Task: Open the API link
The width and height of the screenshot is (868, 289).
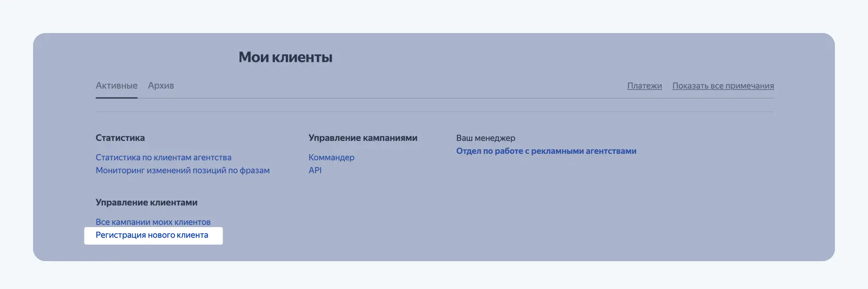Action: (315, 170)
